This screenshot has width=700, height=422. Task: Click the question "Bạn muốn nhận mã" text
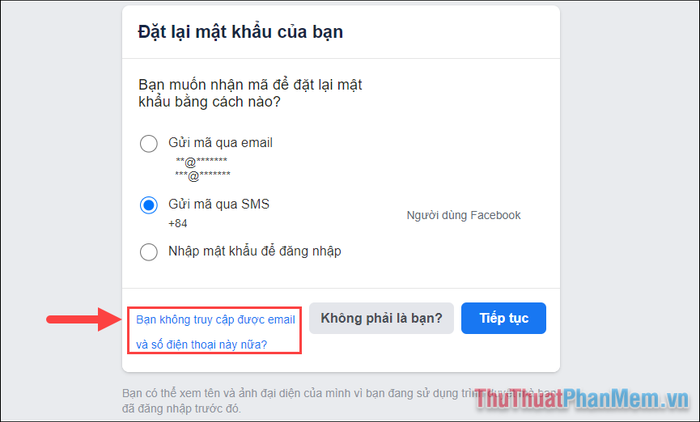coord(250,93)
